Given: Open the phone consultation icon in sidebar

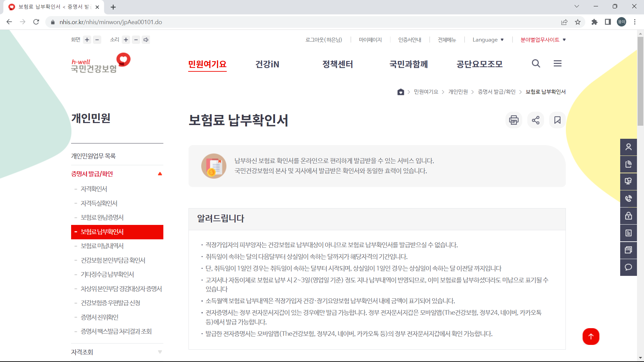Looking at the screenshot, I should point(629,198).
